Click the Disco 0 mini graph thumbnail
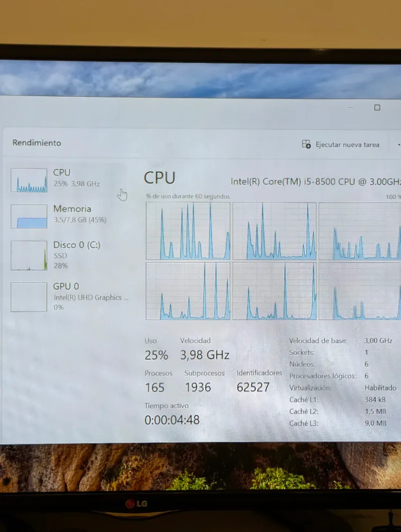 click(29, 255)
